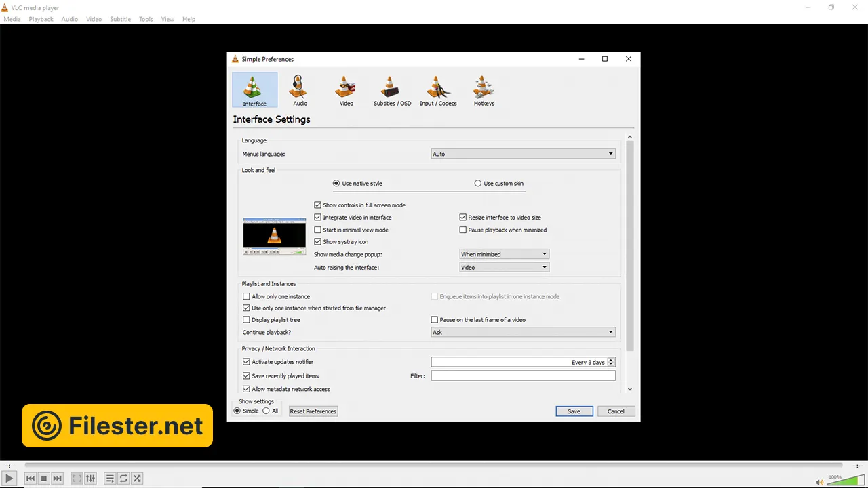Switch to the Hotkeys preferences

(484, 90)
